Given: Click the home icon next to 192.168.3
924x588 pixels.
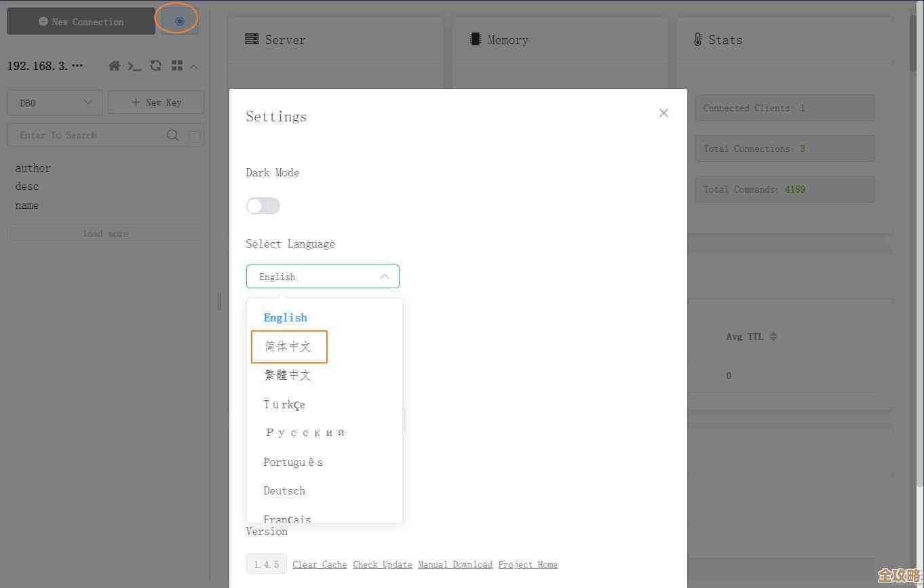Looking at the screenshot, I should [114, 66].
